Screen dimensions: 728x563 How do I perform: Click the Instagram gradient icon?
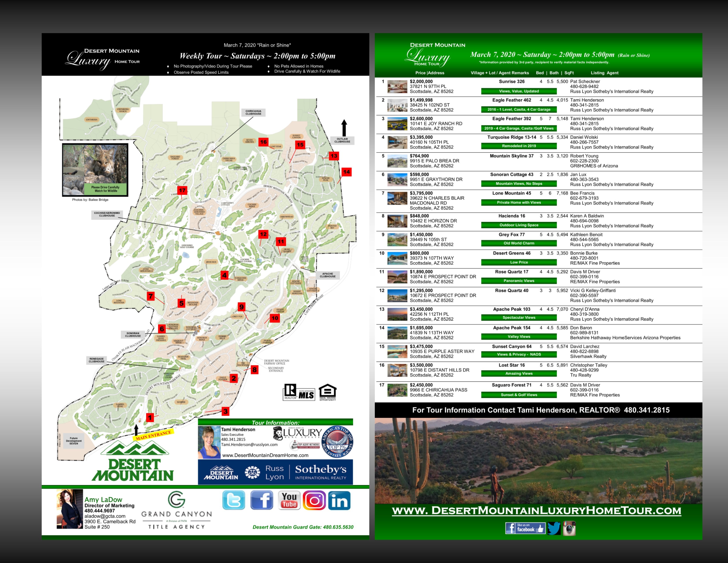314,500
